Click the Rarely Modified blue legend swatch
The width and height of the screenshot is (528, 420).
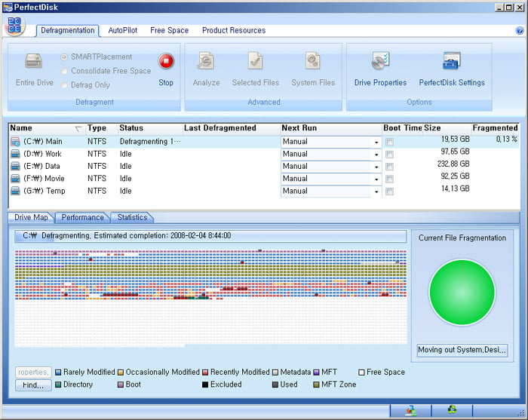pos(59,372)
